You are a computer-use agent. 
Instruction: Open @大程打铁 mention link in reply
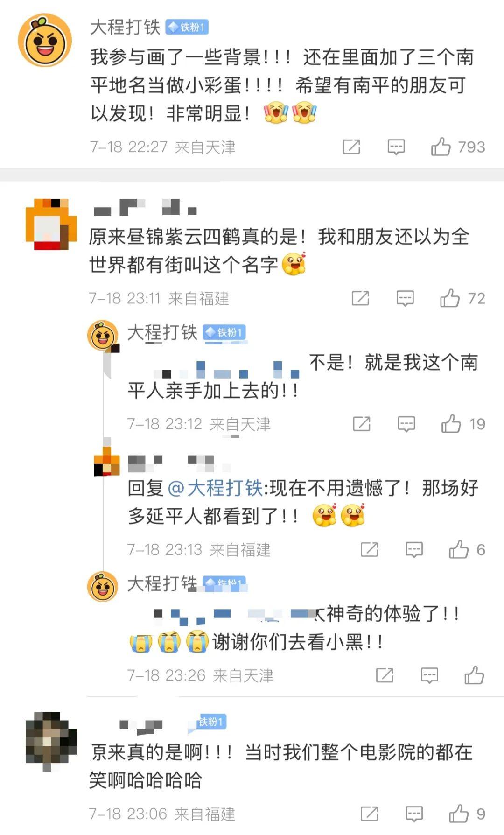click(x=215, y=488)
